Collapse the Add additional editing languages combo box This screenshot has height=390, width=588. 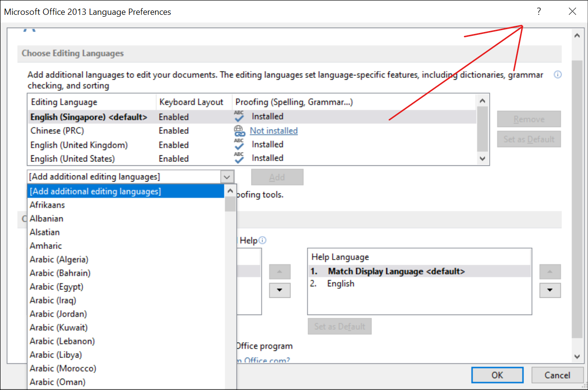click(x=227, y=177)
